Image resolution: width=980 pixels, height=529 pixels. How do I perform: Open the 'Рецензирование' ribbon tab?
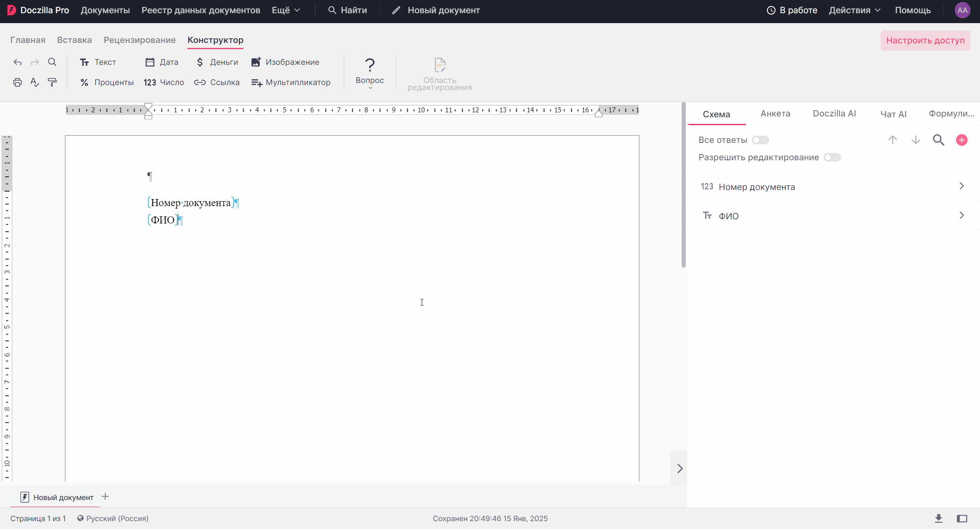[139, 40]
